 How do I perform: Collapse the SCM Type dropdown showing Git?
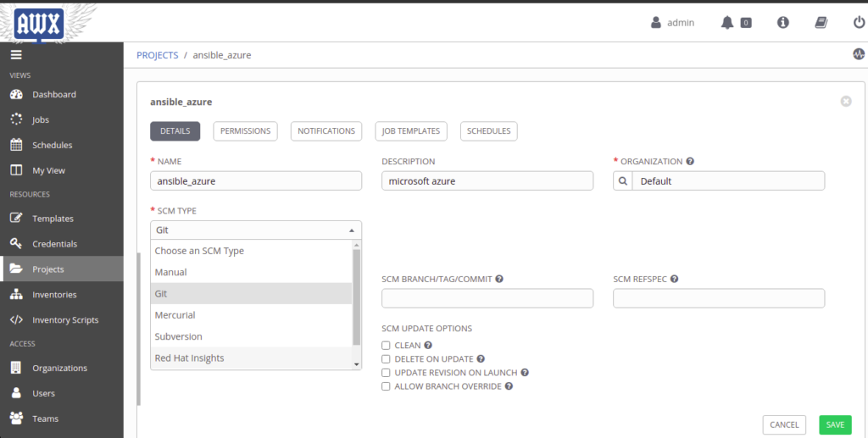click(256, 230)
